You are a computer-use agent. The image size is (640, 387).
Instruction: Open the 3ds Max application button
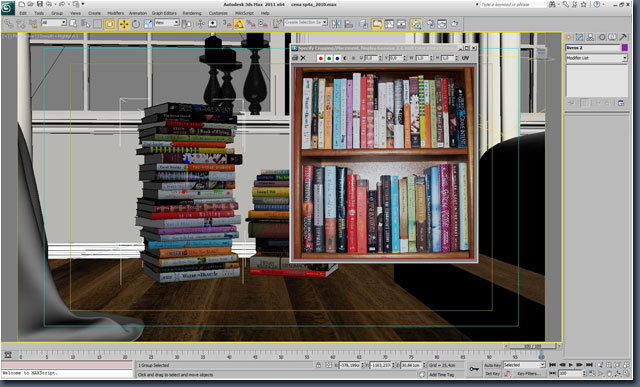coord(8,8)
